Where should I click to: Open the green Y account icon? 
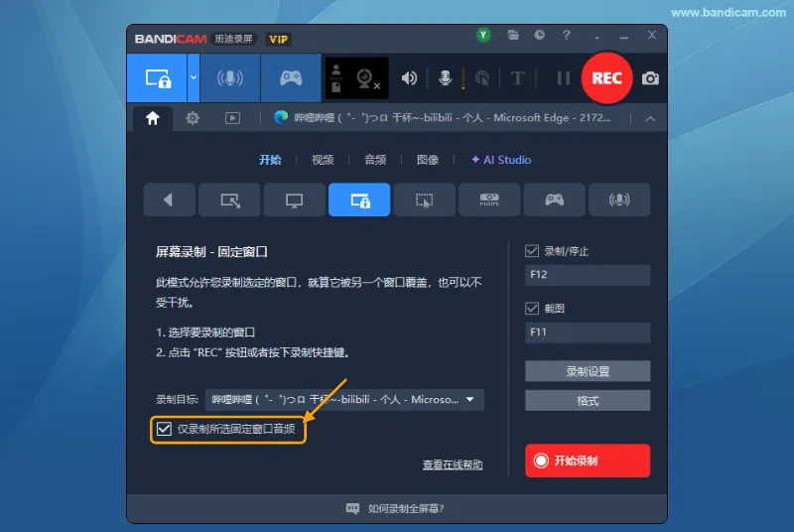(483, 35)
